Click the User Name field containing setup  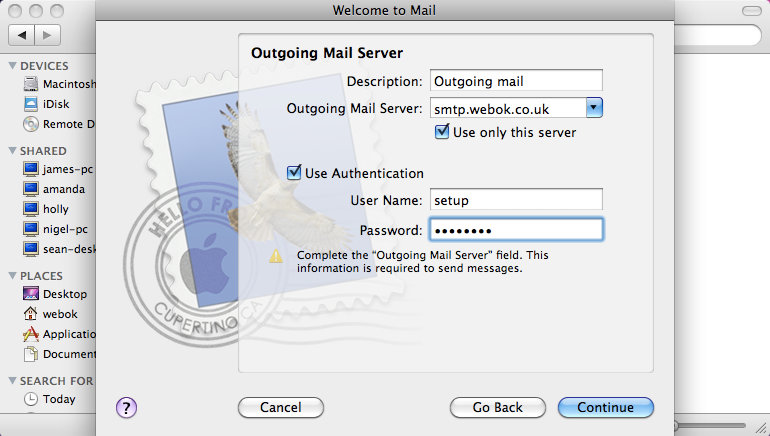click(516, 199)
